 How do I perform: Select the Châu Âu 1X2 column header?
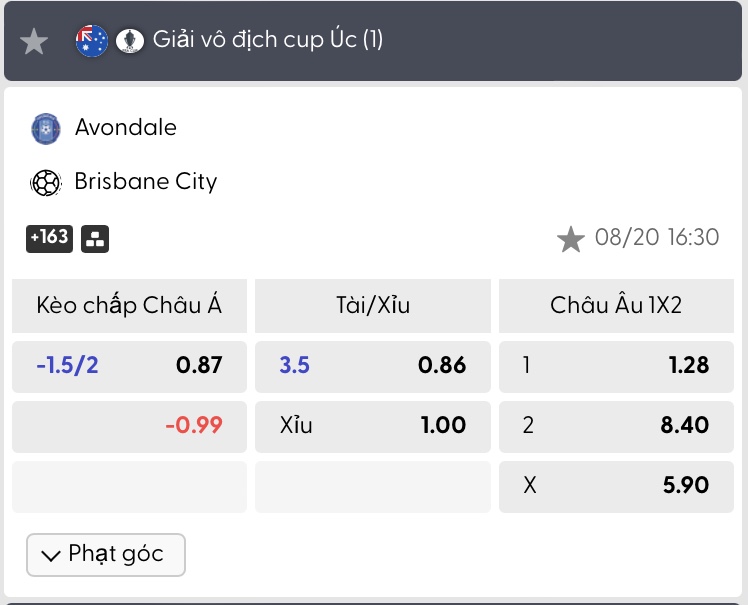click(x=616, y=306)
